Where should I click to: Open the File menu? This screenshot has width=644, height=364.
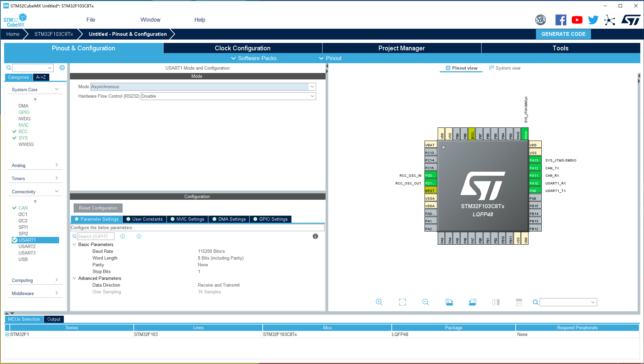[x=91, y=20]
